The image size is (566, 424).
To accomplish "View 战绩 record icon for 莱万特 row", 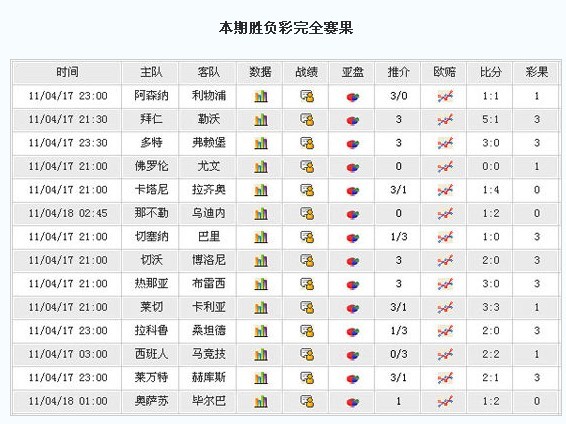I will point(307,378).
